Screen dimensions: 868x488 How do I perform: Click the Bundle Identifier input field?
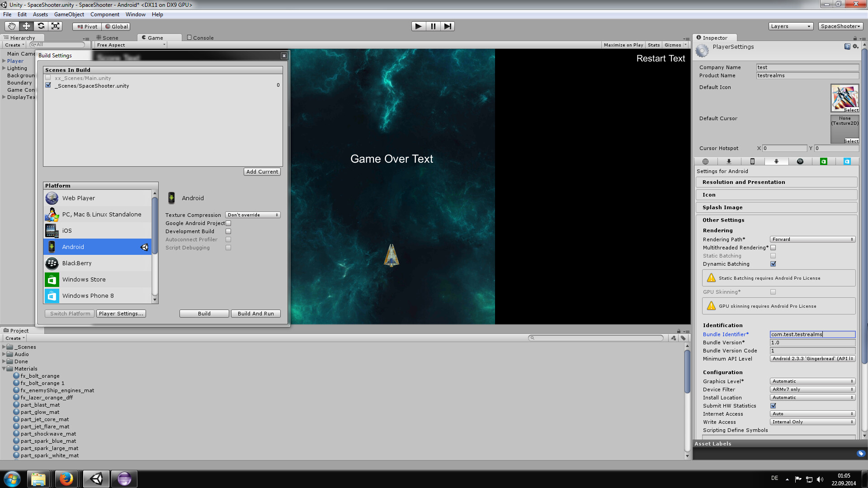812,334
